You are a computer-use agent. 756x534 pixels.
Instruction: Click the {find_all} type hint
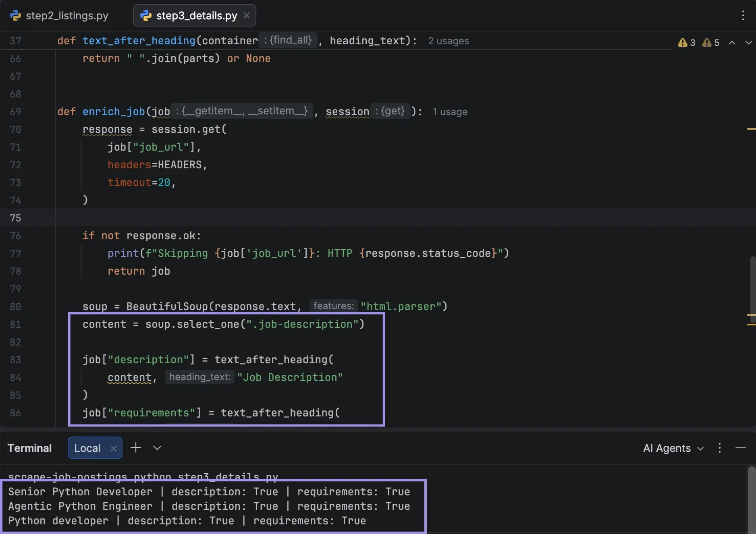click(x=288, y=40)
